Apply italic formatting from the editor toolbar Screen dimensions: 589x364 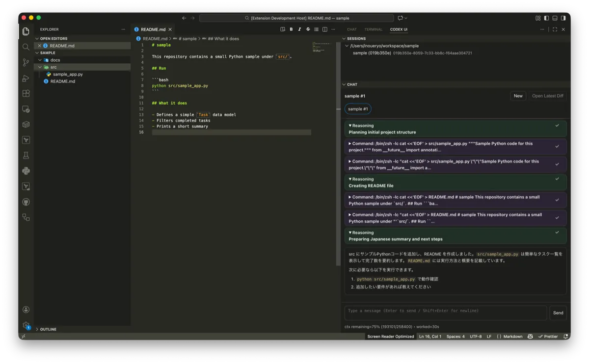(x=299, y=29)
